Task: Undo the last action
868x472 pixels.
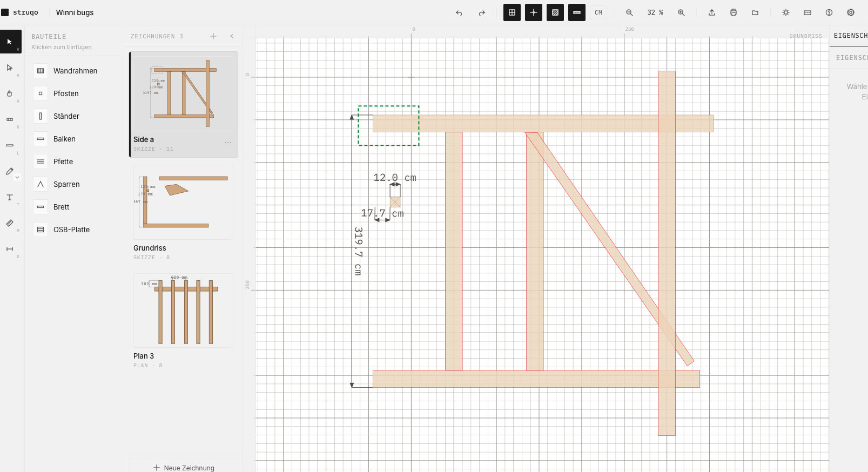Action: click(x=459, y=12)
